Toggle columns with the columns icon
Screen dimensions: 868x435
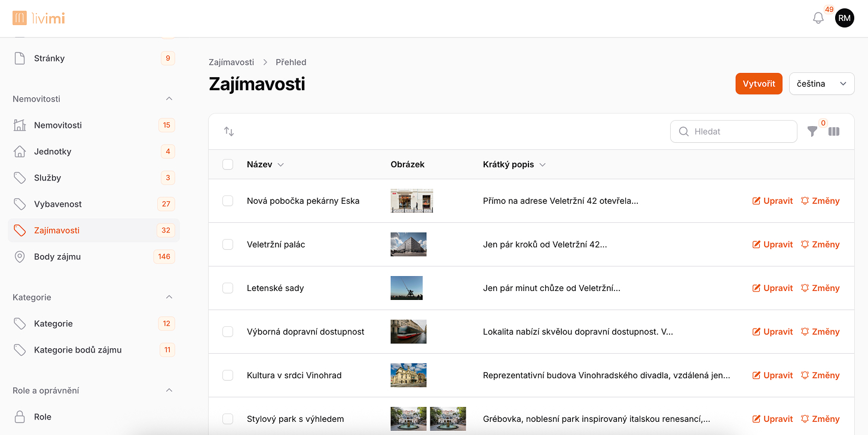coord(834,131)
